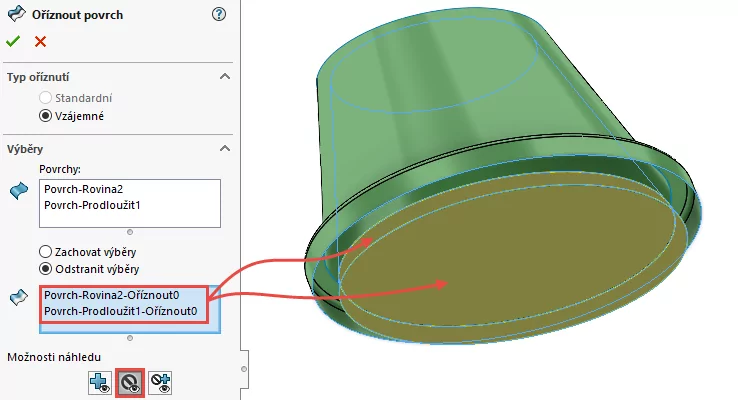Choose the Zachovat výběry option
Image resolution: width=738 pixels, height=400 pixels.
pos(45,251)
